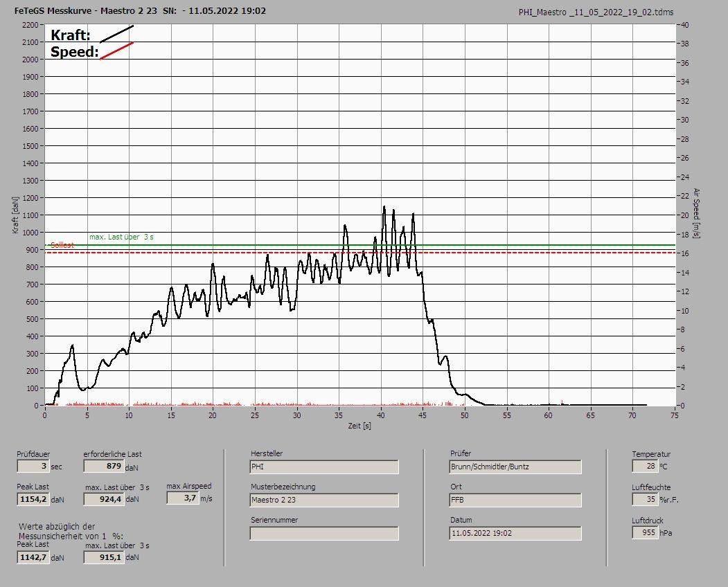
Task: Click the Prüfer label
Action: [461, 453]
